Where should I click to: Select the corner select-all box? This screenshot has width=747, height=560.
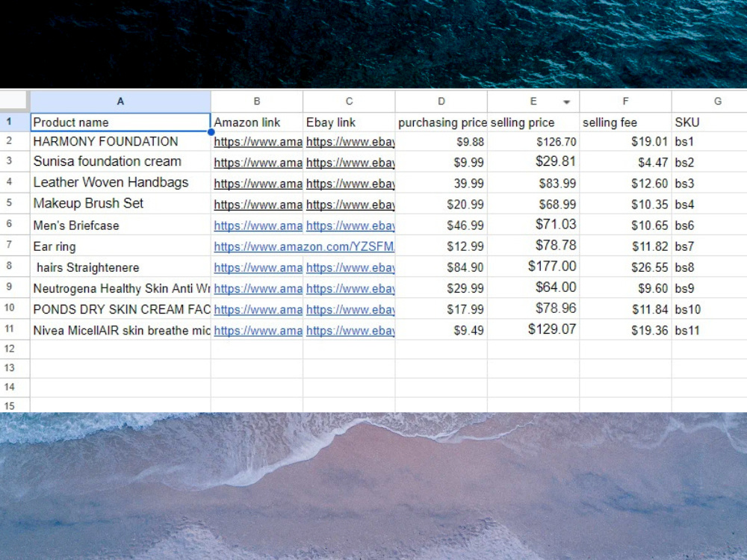click(x=13, y=100)
